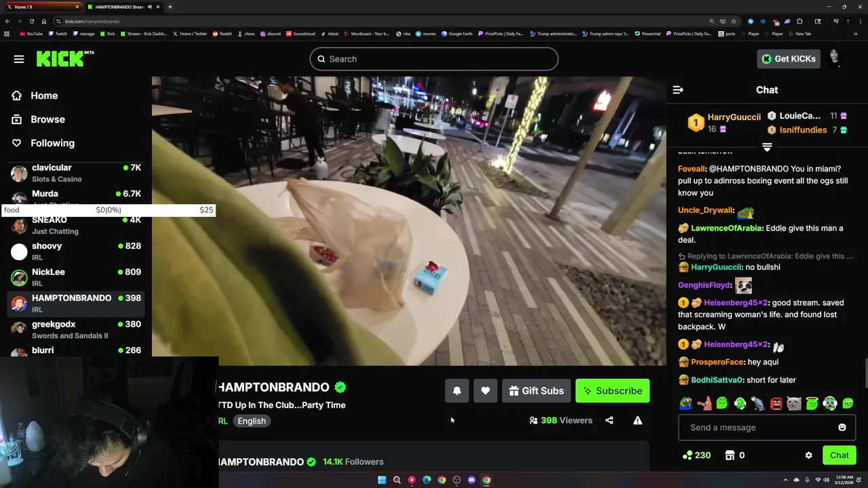Click the Gift Subs button
The height and width of the screenshot is (488, 868).
(536, 390)
